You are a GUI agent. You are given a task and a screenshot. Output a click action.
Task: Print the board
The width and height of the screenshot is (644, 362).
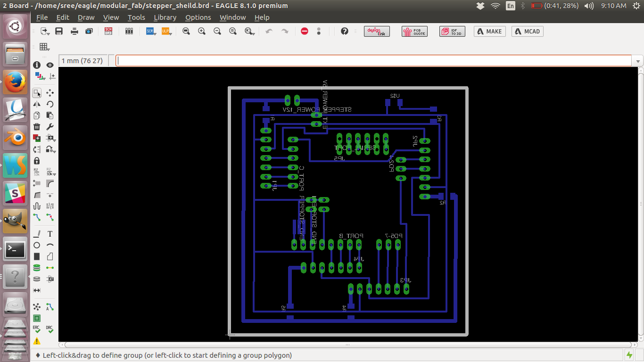pos(74,31)
